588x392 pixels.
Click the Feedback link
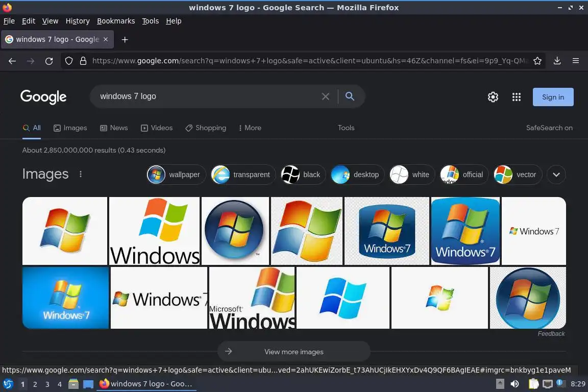(x=551, y=334)
